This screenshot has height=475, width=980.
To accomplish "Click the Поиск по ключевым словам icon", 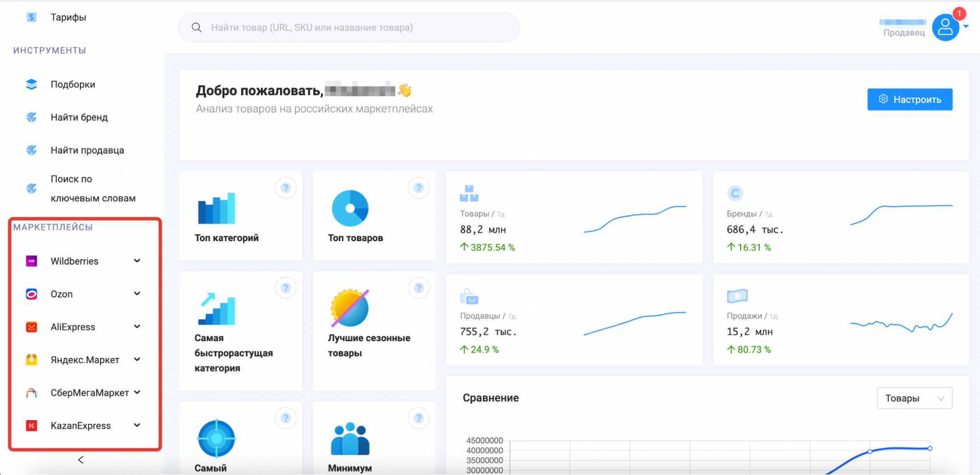I will click(x=31, y=188).
